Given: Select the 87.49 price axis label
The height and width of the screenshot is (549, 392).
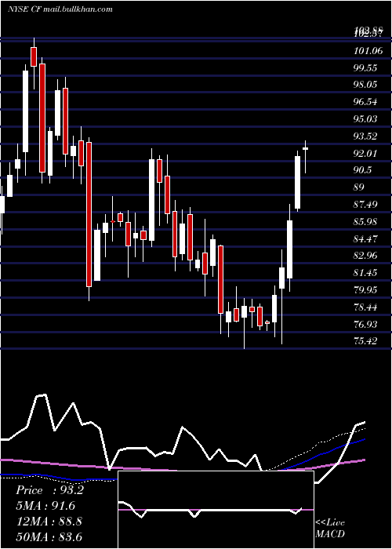Looking at the screenshot, I should coord(365,205).
